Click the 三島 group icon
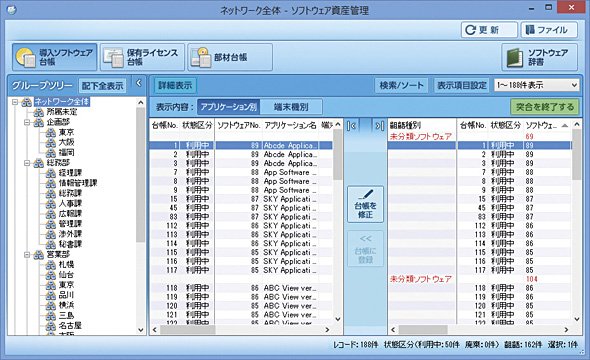590x360 pixels. click(x=51, y=315)
